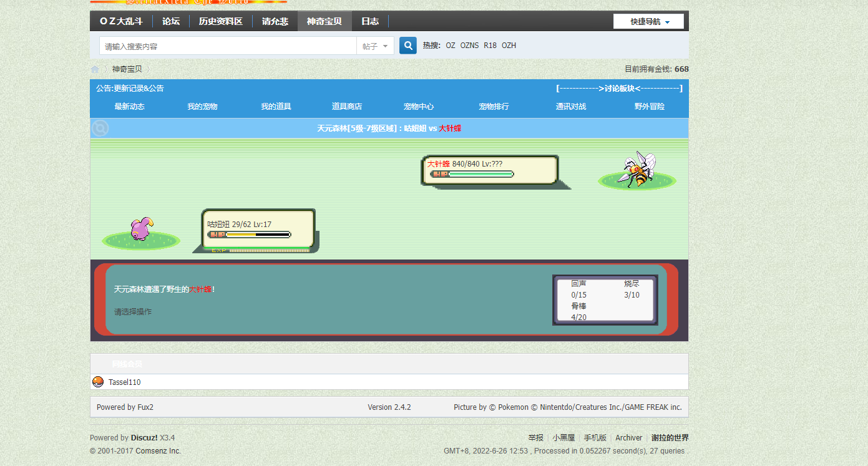Click the pink pet sprite on the grass
This screenshot has width=868, height=466.
[x=142, y=229]
